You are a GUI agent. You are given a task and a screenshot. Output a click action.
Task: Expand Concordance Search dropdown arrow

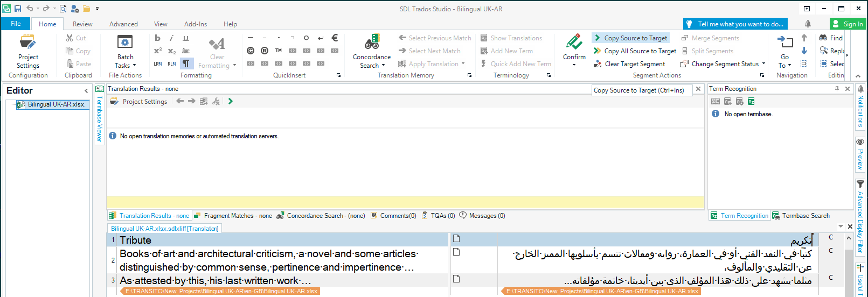coord(383,66)
